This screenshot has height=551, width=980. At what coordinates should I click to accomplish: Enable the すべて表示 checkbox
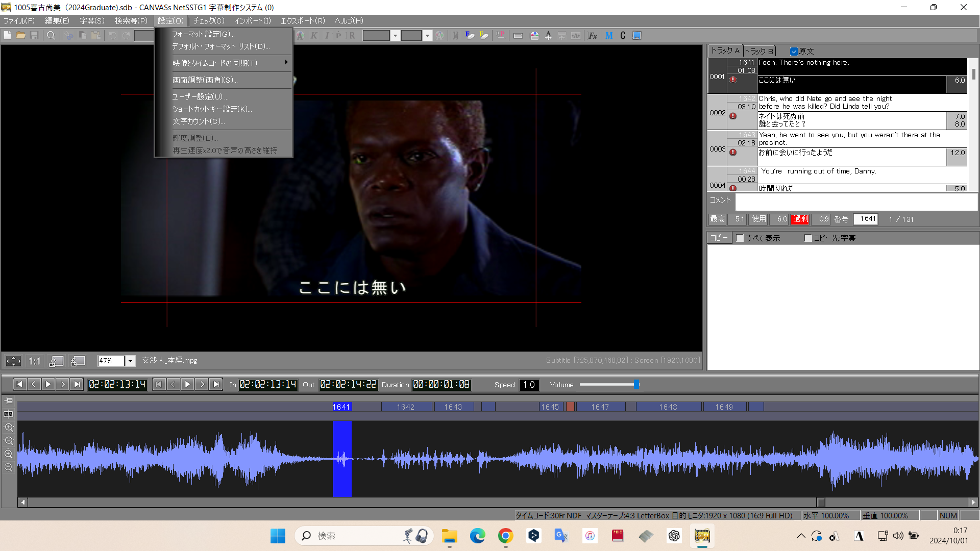[x=740, y=238]
